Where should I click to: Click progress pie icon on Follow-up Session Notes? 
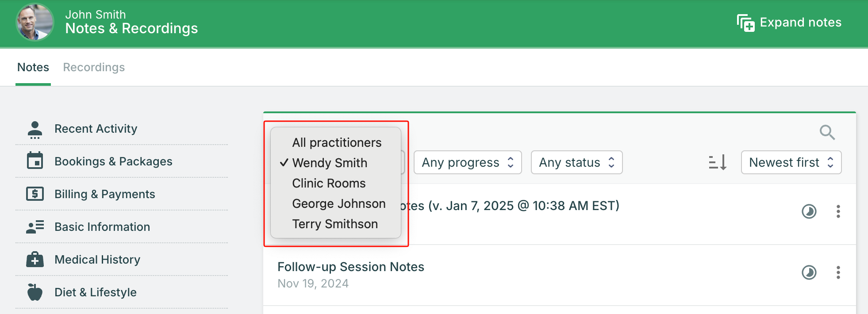tap(809, 272)
